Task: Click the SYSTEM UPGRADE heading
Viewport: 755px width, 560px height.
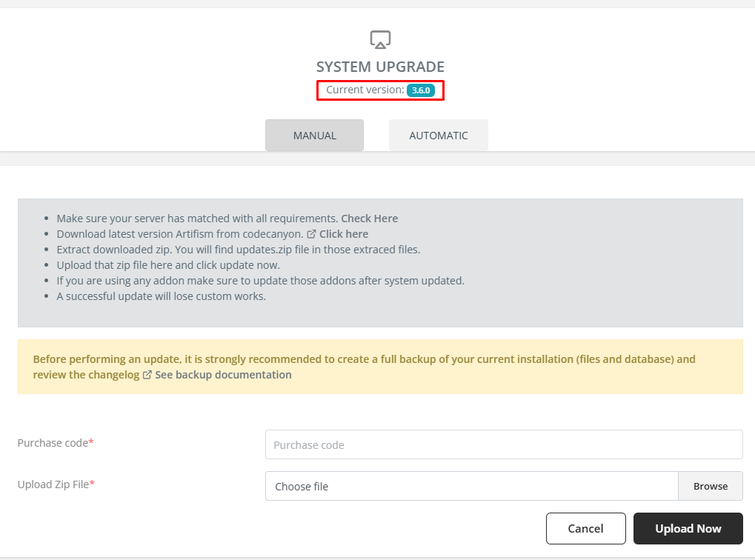Action: 380,67
